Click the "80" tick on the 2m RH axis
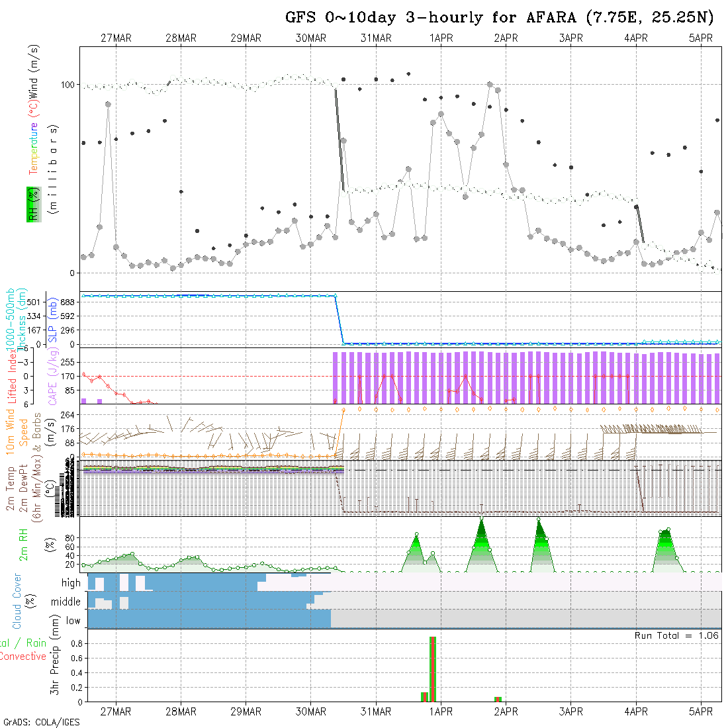The width and height of the screenshot is (728, 728). [x=70, y=538]
